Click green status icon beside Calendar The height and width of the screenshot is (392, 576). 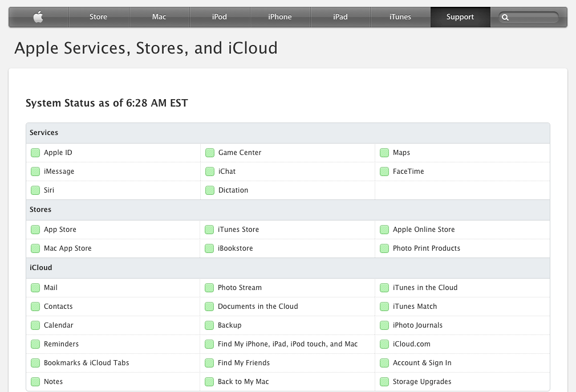(35, 325)
